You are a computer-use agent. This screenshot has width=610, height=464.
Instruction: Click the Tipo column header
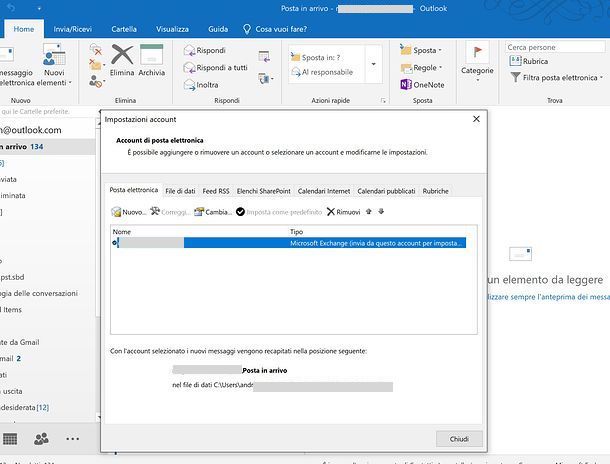coord(296,232)
